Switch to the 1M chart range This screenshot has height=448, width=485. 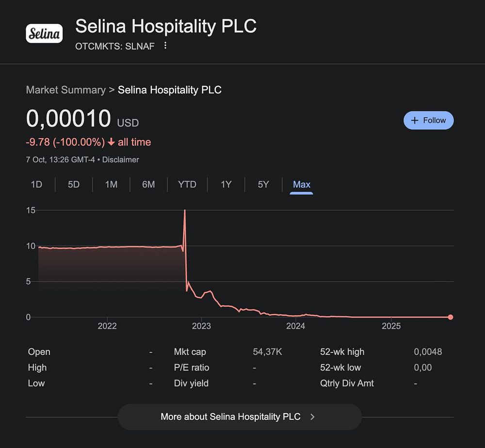pyautogui.click(x=111, y=184)
